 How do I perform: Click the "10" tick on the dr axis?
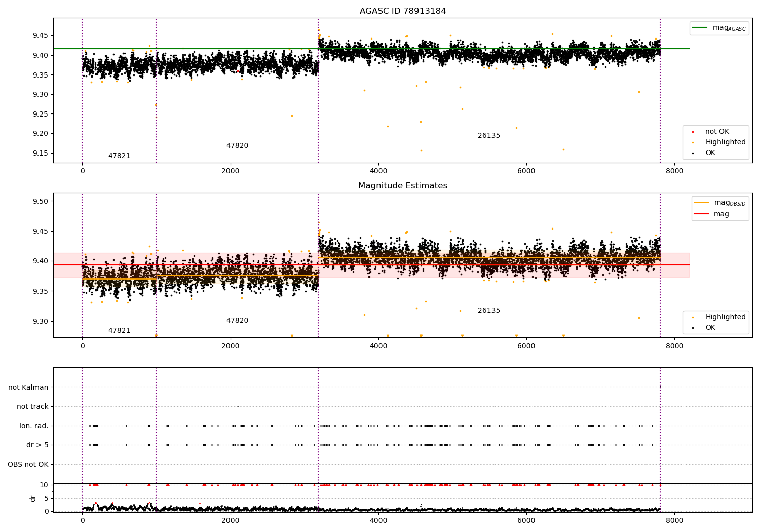[44, 485]
